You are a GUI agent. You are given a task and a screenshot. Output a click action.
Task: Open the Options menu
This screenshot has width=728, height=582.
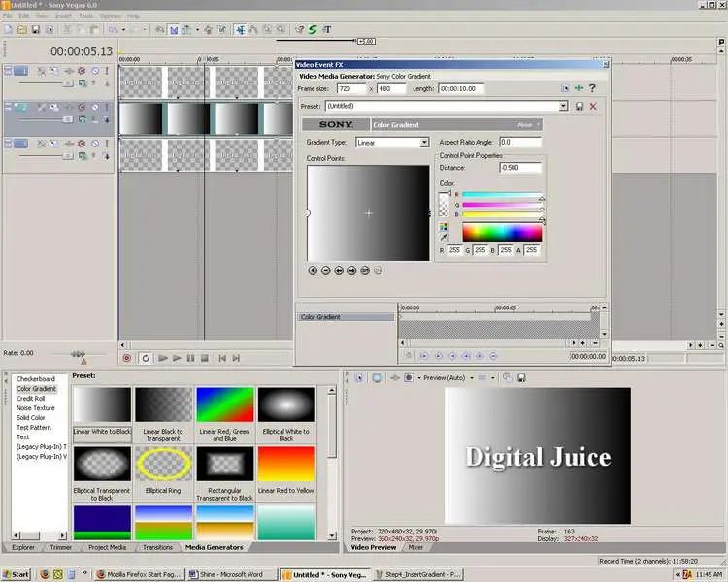point(110,16)
